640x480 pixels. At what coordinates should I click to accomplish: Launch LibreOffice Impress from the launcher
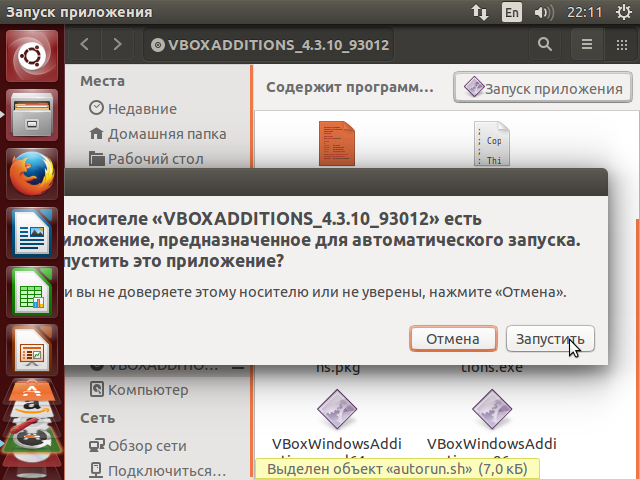point(32,350)
